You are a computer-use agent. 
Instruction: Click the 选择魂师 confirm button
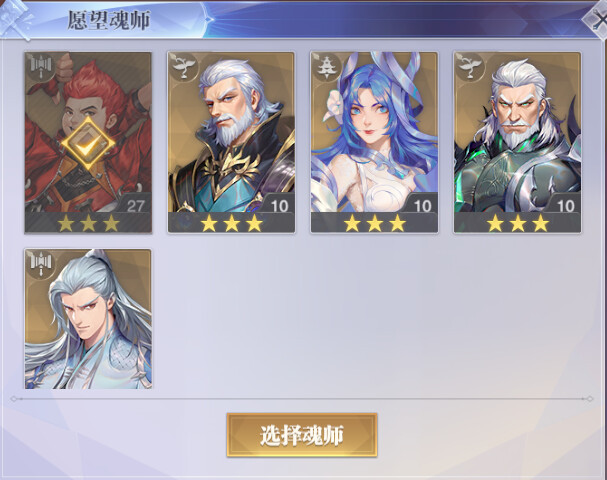(x=302, y=435)
